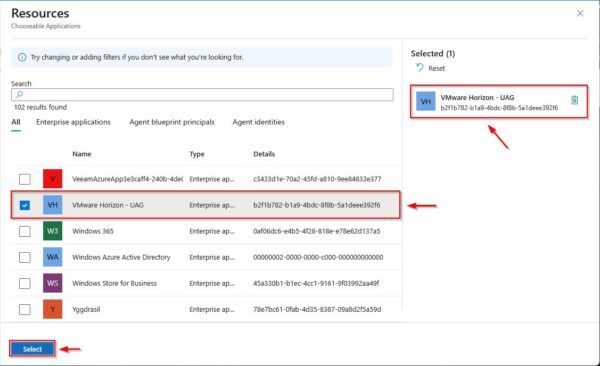Open Agent blueprint principals tab
The width and height of the screenshot is (600, 366).
tap(172, 122)
